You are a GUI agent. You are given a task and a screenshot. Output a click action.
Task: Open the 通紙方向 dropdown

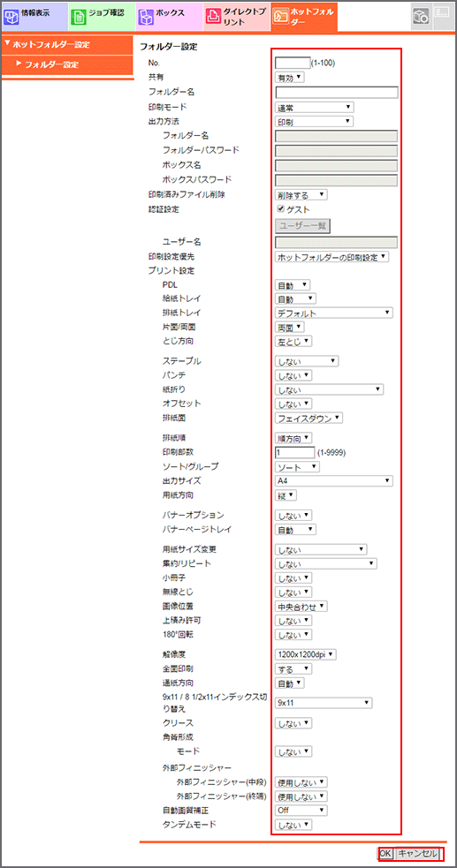pos(290,683)
